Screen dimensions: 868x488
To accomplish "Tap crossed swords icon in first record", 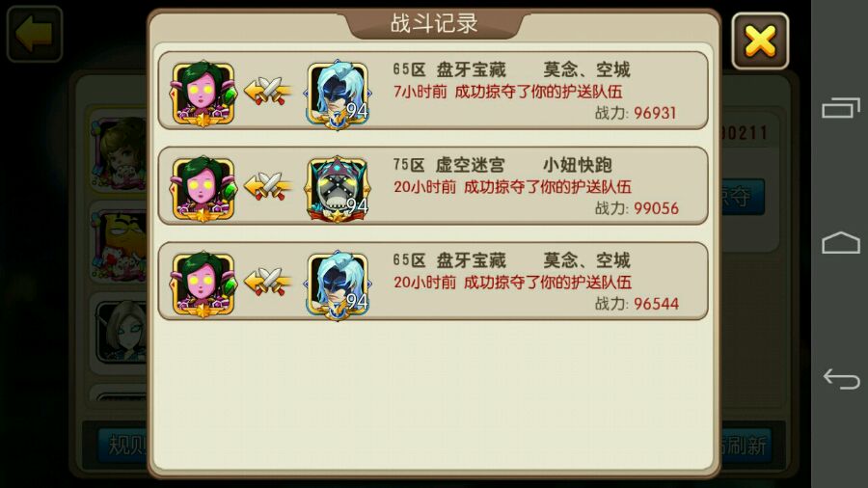I will pyautogui.click(x=268, y=91).
